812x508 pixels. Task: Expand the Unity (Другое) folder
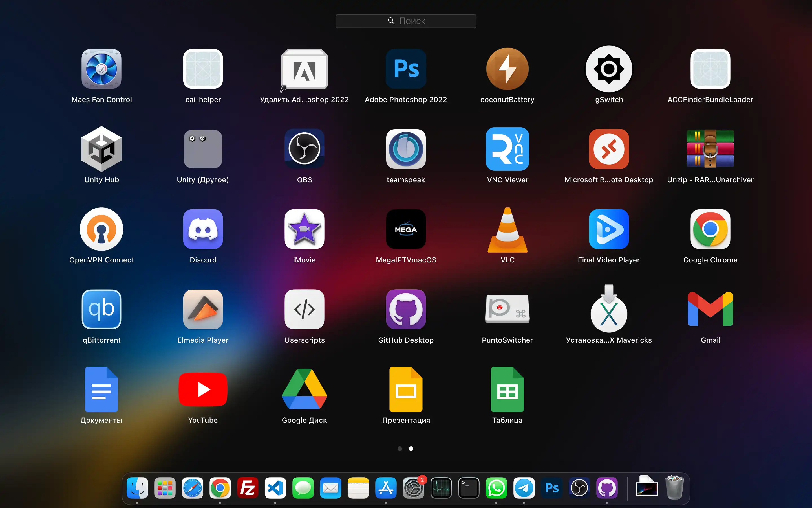click(203, 149)
